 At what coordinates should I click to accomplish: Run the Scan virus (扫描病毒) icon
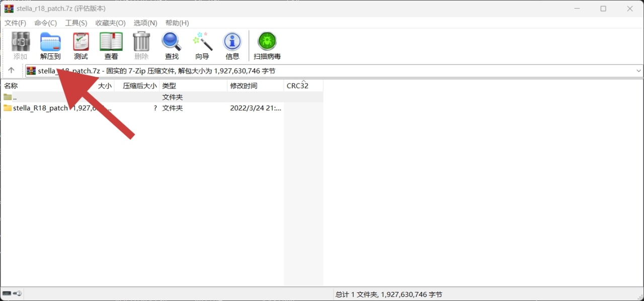pos(267,46)
